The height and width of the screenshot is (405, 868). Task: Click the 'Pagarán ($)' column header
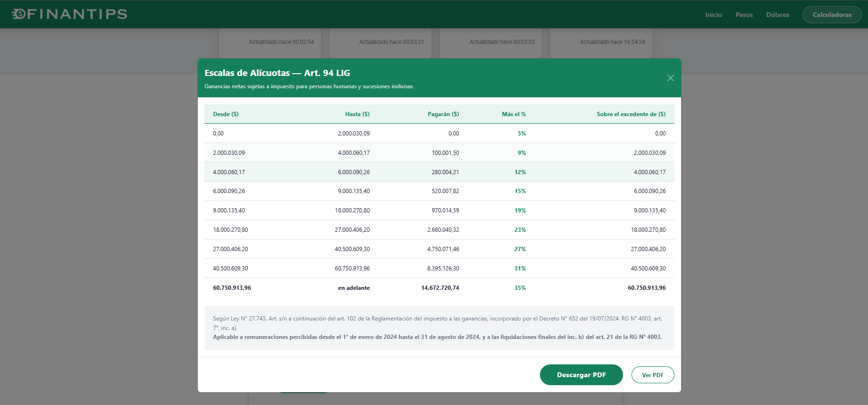[443, 114]
